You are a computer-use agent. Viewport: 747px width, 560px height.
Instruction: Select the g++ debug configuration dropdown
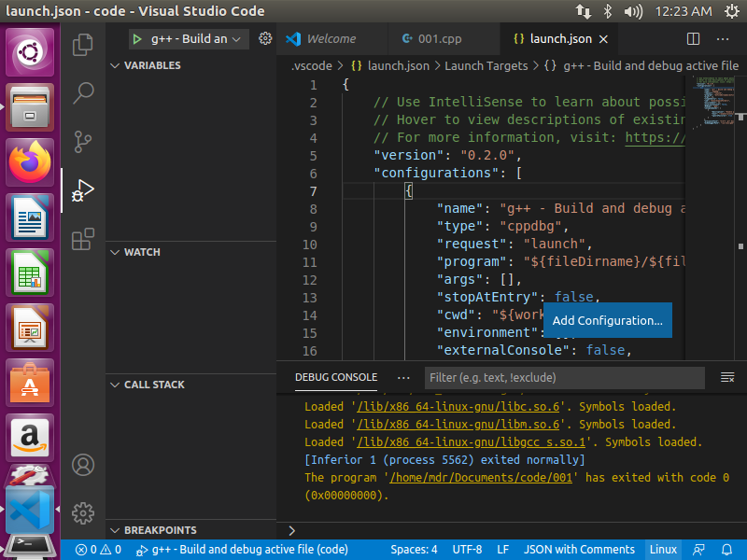point(194,39)
